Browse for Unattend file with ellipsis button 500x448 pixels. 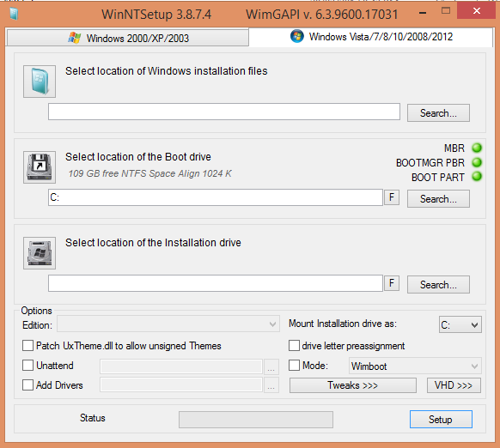point(271,366)
